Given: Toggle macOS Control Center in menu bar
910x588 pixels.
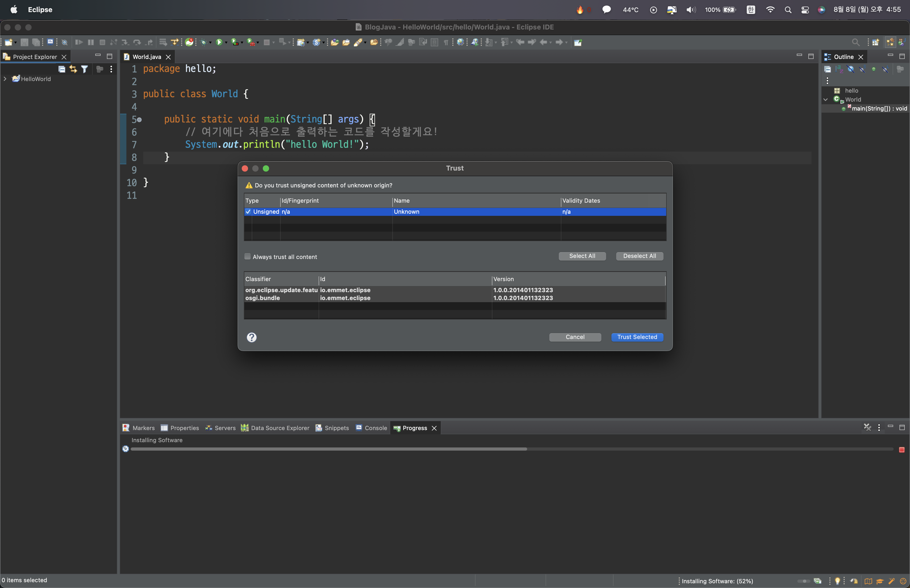Looking at the screenshot, I should coord(805,10).
